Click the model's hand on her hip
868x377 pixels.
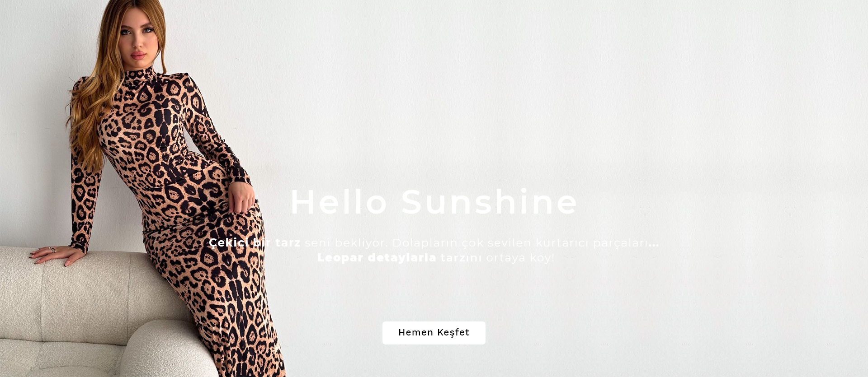[x=242, y=196]
